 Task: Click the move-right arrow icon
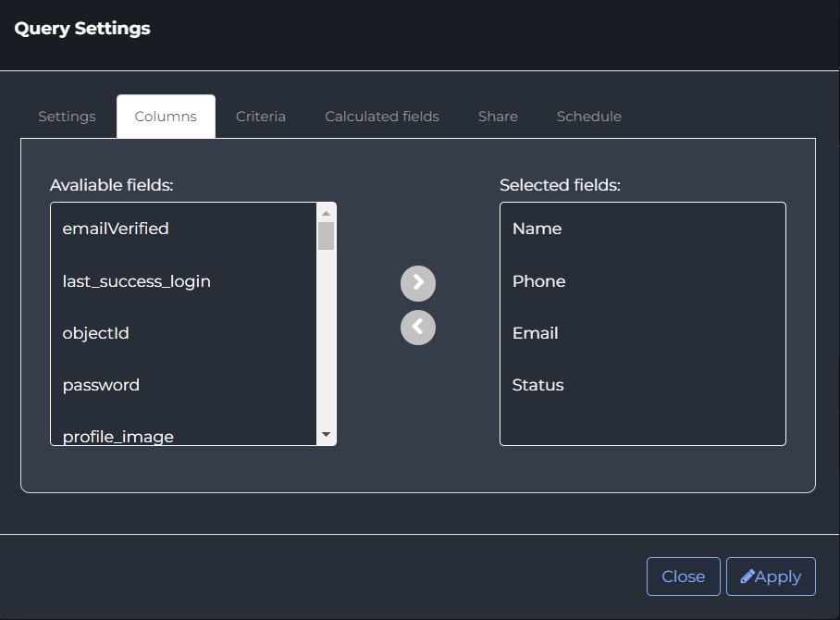418,283
